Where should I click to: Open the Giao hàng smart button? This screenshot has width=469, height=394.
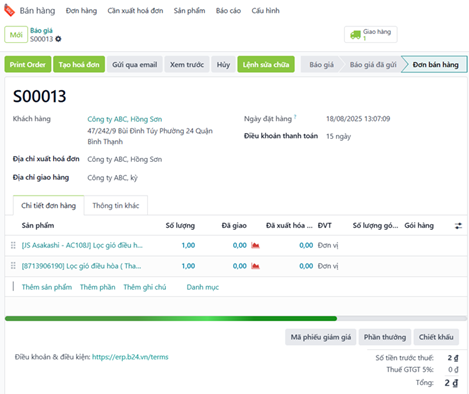(371, 35)
